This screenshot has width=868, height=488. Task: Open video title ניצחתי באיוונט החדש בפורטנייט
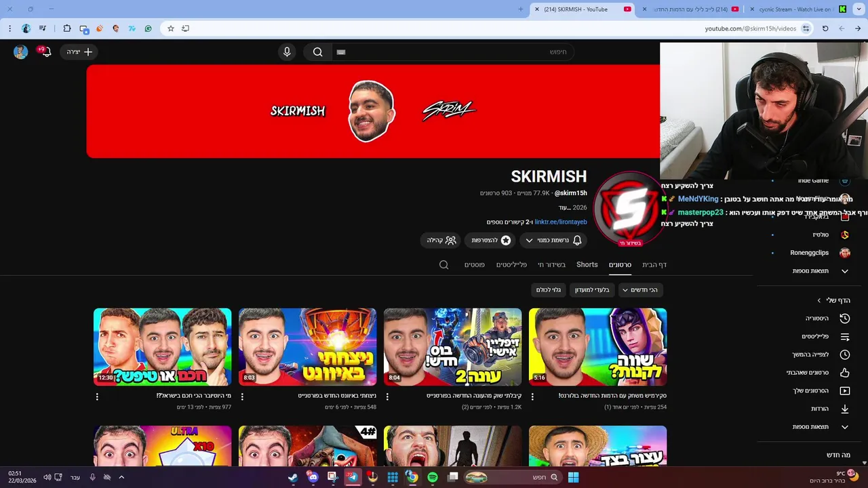337,396
